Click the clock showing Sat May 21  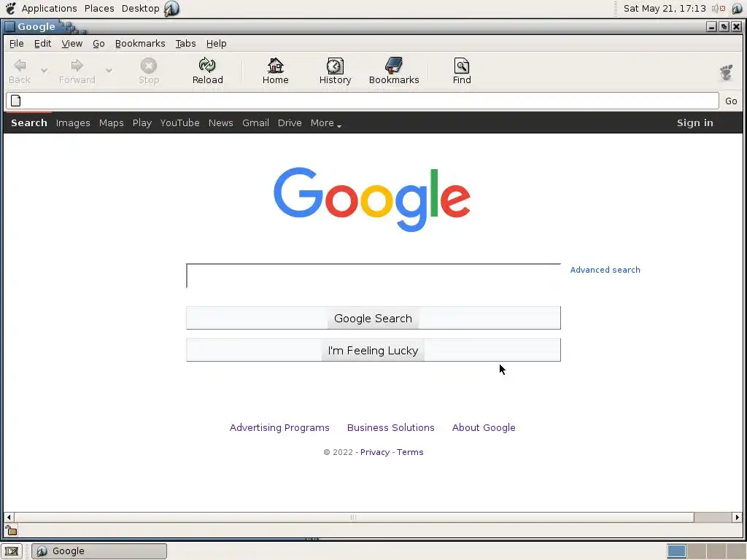(x=665, y=8)
